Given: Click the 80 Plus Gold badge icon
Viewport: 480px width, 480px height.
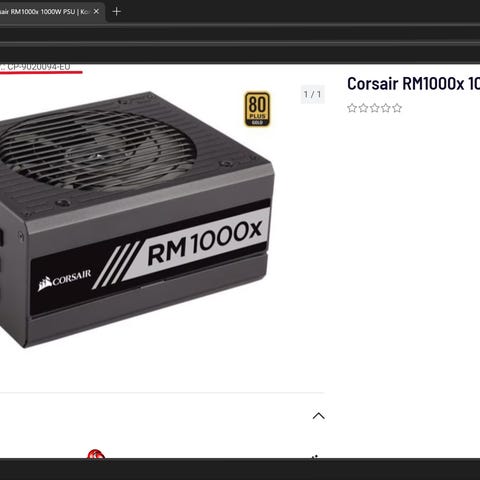Looking at the screenshot, I should click(257, 109).
